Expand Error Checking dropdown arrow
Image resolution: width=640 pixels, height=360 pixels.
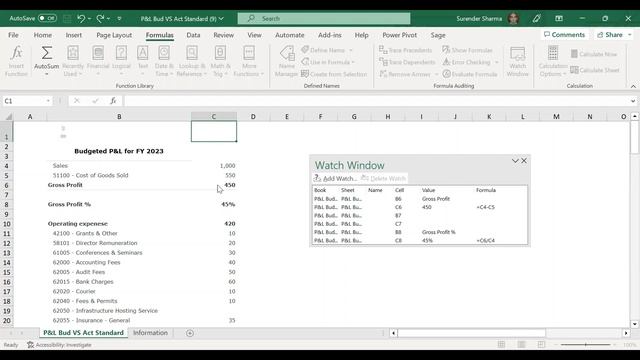497,62
